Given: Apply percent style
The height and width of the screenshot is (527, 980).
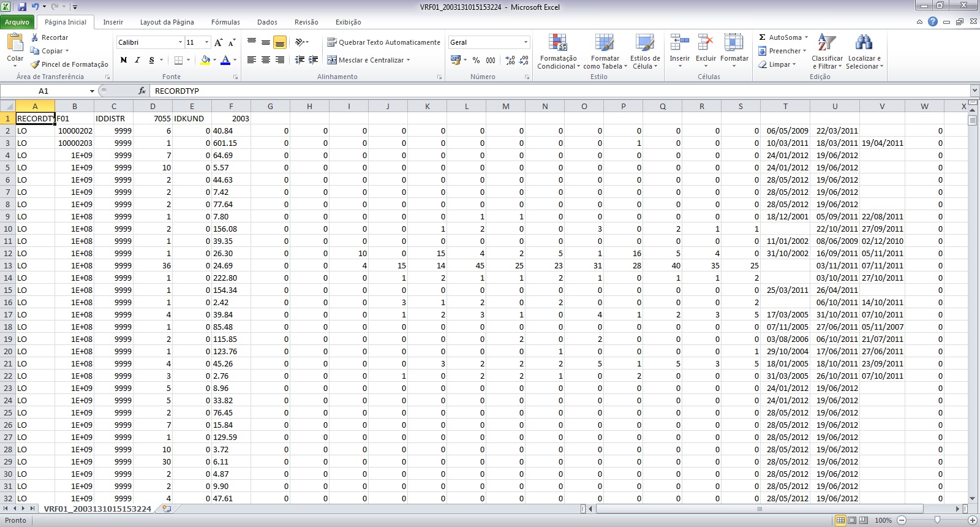Looking at the screenshot, I should (476, 60).
